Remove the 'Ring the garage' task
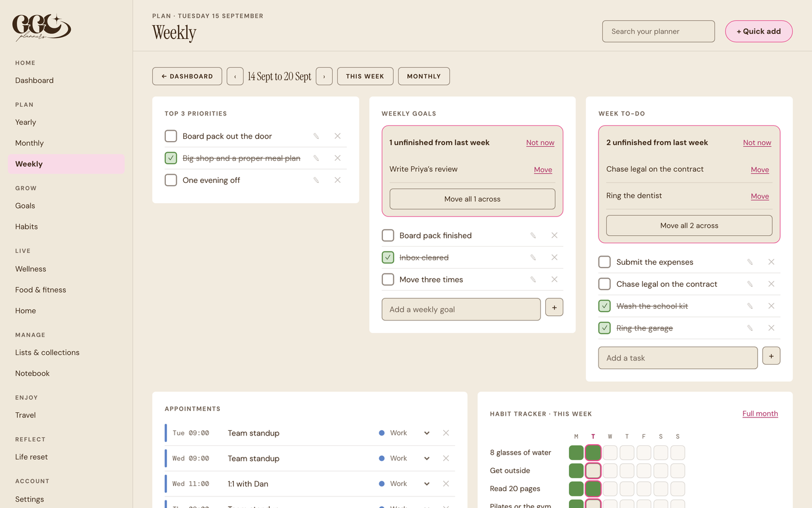Viewport: 812px width, 508px height. [x=771, y=328]
